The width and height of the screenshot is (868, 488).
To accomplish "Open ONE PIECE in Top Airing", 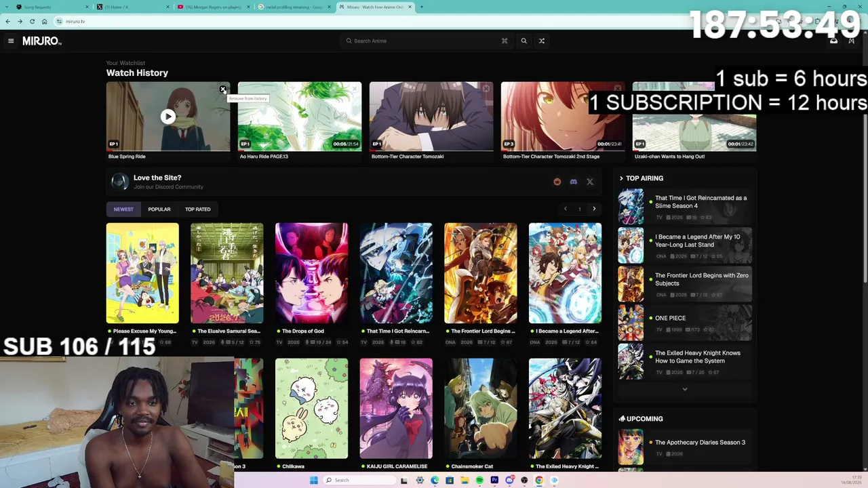I will pyautogui.click(x=685, y=322).
